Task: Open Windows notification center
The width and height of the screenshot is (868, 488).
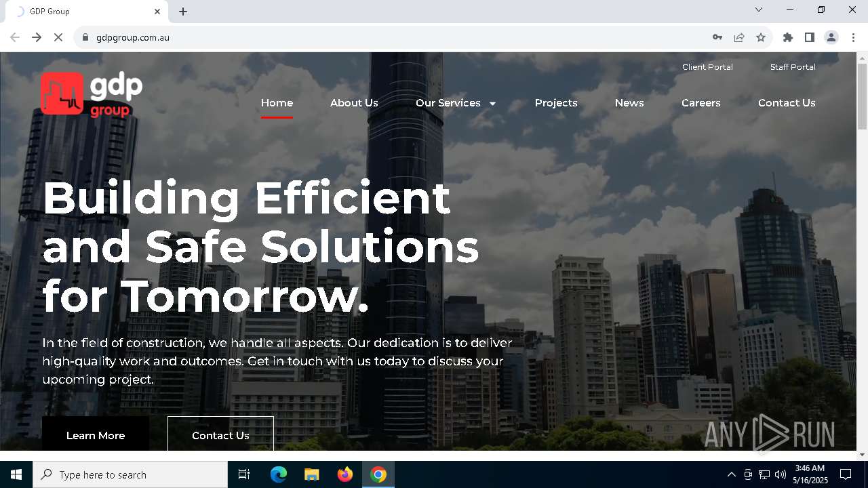Action: coord(846,474)
